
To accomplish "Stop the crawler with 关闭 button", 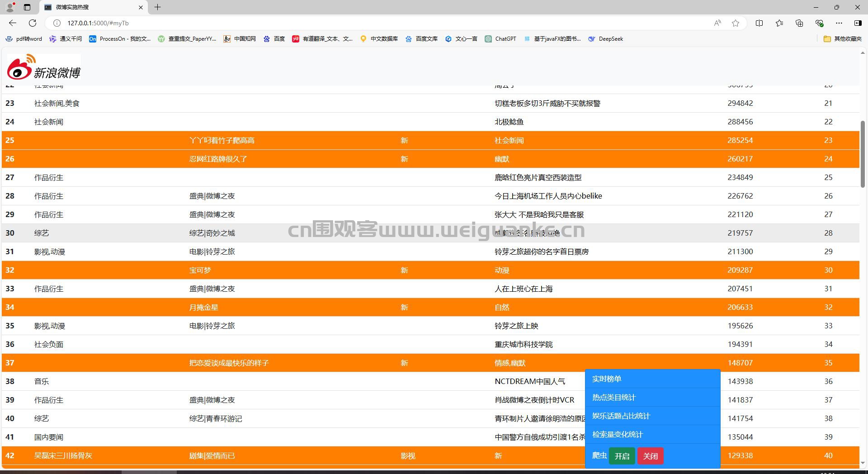I will point(651,456).
